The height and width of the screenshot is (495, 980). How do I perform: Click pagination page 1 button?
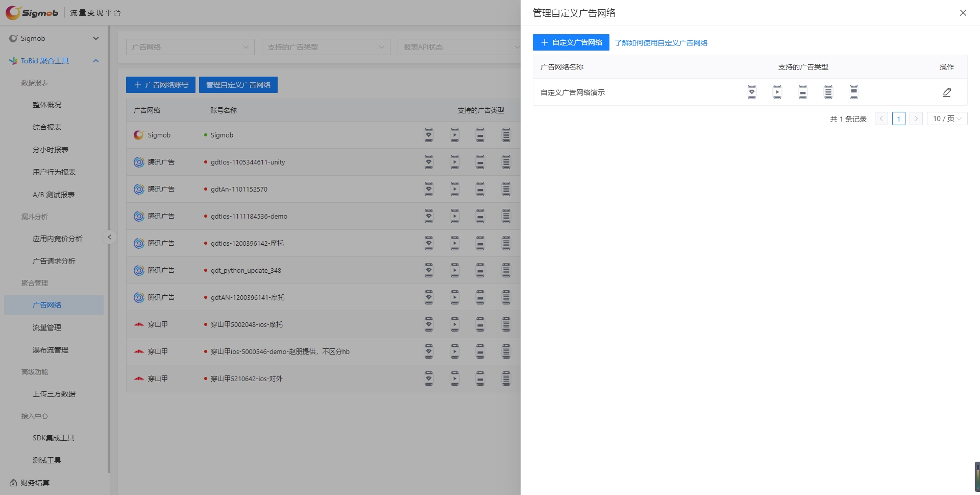click(898, 119)
